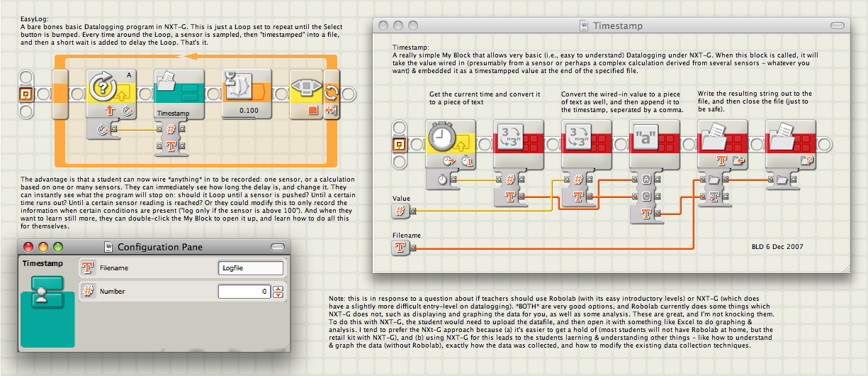Decrement the Number value with the down stepper arrow

278,294
